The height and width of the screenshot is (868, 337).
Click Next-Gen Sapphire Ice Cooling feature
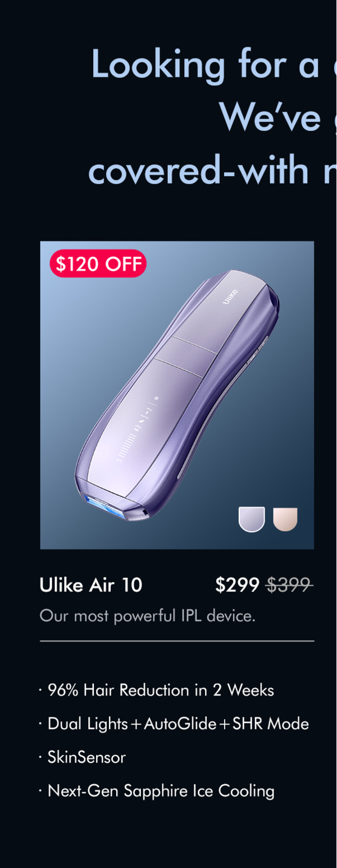coord(157,792)
